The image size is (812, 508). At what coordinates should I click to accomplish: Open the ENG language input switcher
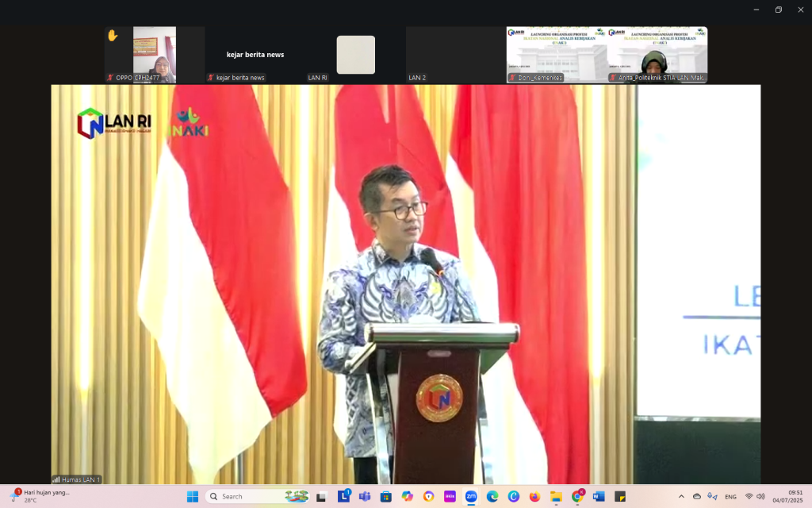(730, 497)
